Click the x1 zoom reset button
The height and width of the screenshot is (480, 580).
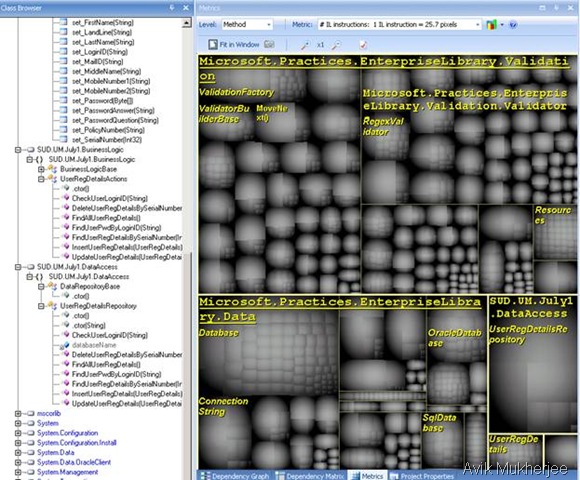tap(320, 45)
